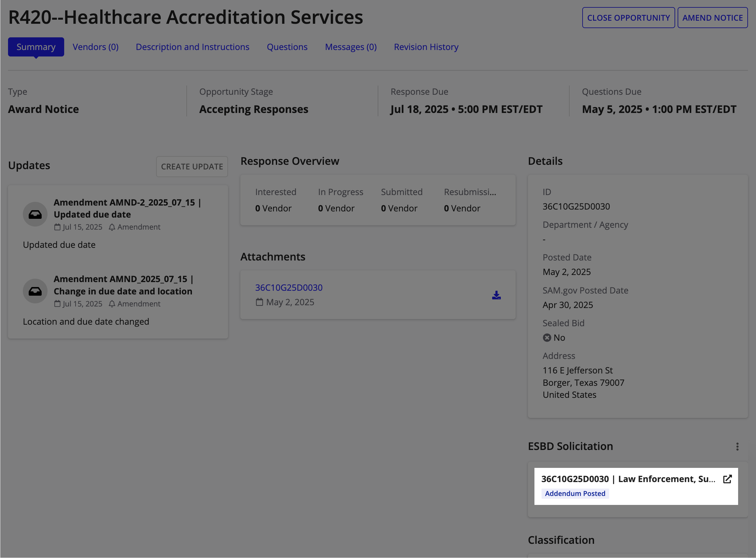Open the Revision History tab
Screen dimensions: 756x558
tap(426, 47)
